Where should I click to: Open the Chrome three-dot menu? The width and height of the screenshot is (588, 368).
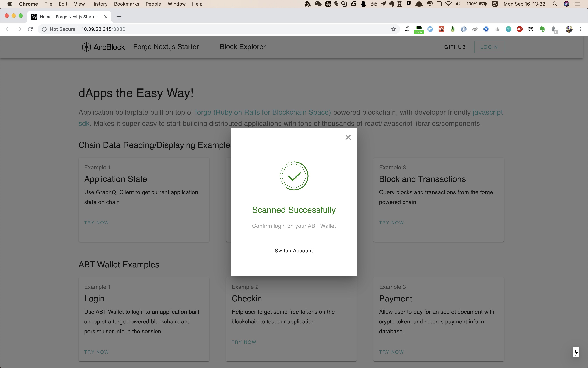coord(580,29)
